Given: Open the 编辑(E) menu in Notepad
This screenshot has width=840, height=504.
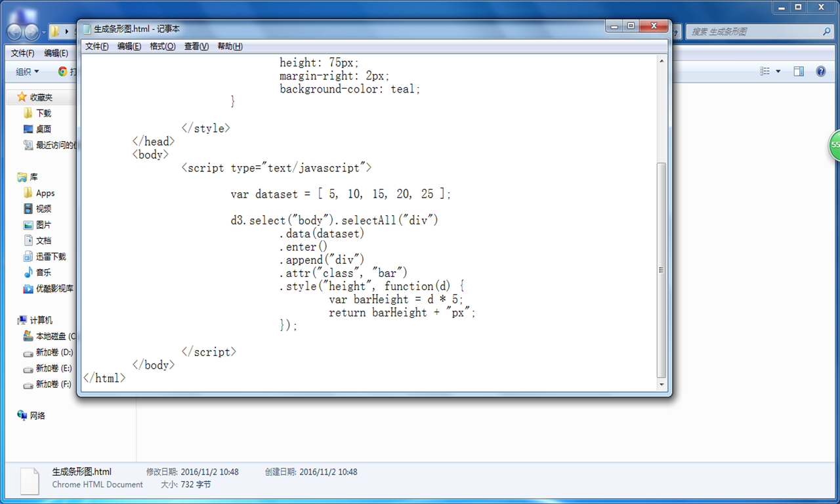Looking at the screenshot, I should click(x=129, y=46).
